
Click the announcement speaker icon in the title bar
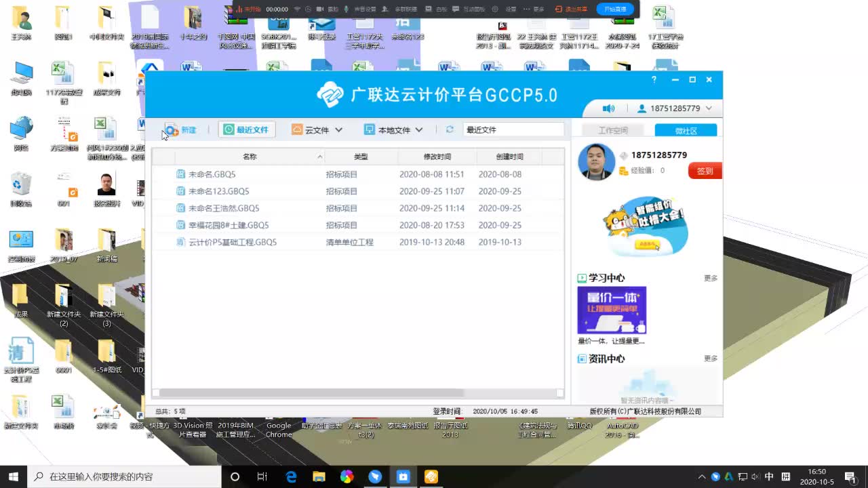tap(608, 108)
